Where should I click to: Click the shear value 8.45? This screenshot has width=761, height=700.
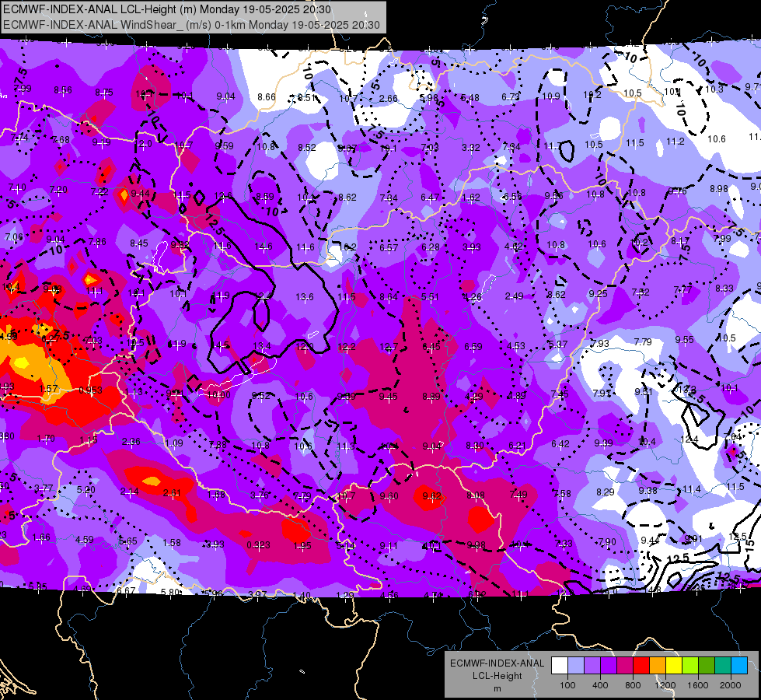click(139, 243)
